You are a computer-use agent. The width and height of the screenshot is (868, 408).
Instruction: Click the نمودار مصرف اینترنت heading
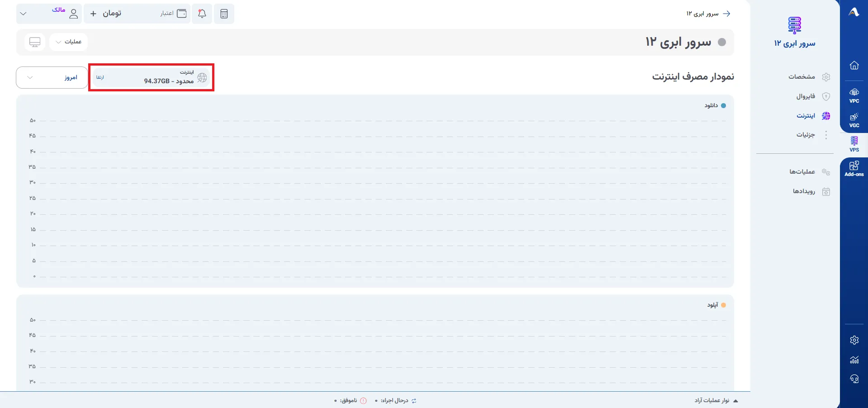point(693,76)
